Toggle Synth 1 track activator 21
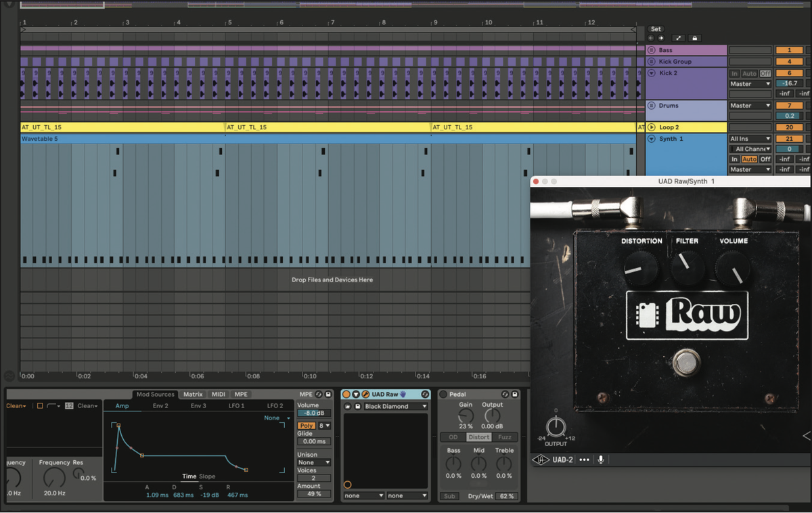 click(x=789, y=139)
